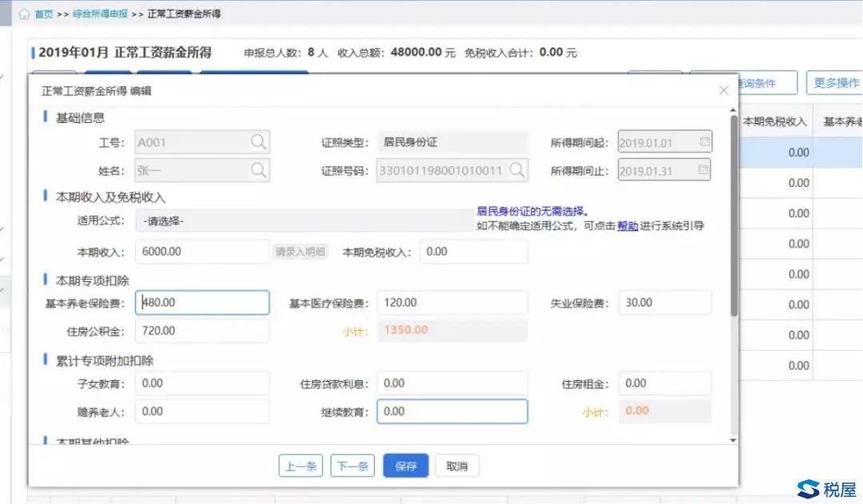This screenshot has height=504, width=863.
Task: Click the search icon in 工号 field
Action: point(258,142)
